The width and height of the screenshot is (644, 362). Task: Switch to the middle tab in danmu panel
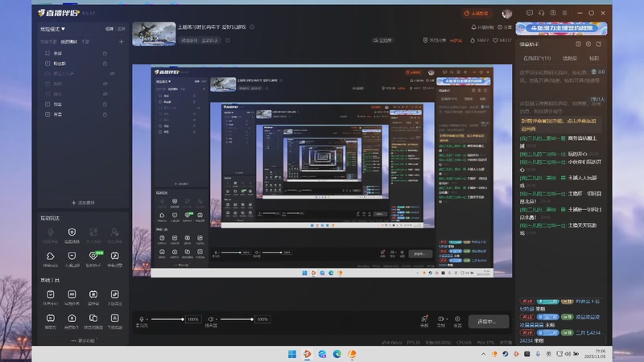569,58
